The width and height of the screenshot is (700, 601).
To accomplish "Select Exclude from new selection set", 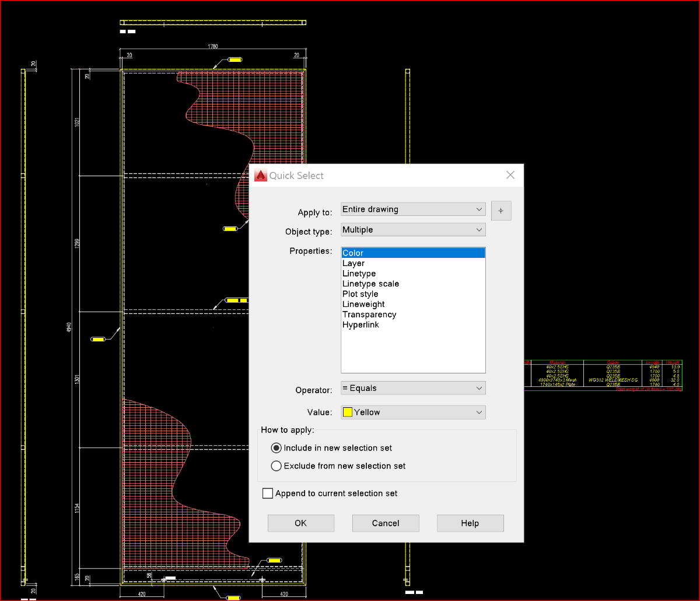I will click(276, 466).
